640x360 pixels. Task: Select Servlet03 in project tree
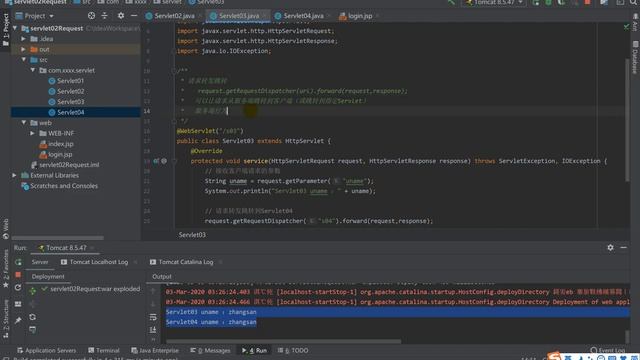pyautogui.click(x=70, y=102)
